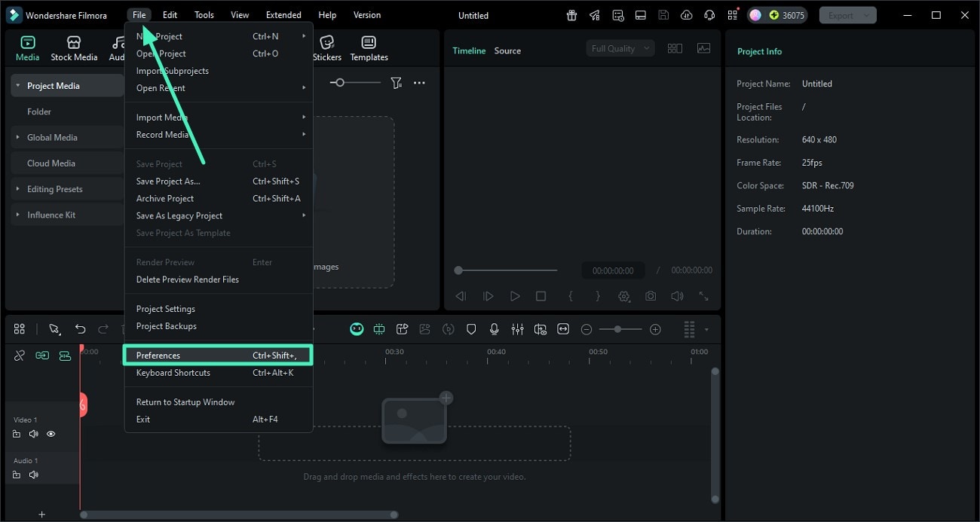
Task: Lock the Audio 1 track
Action: 17,475
